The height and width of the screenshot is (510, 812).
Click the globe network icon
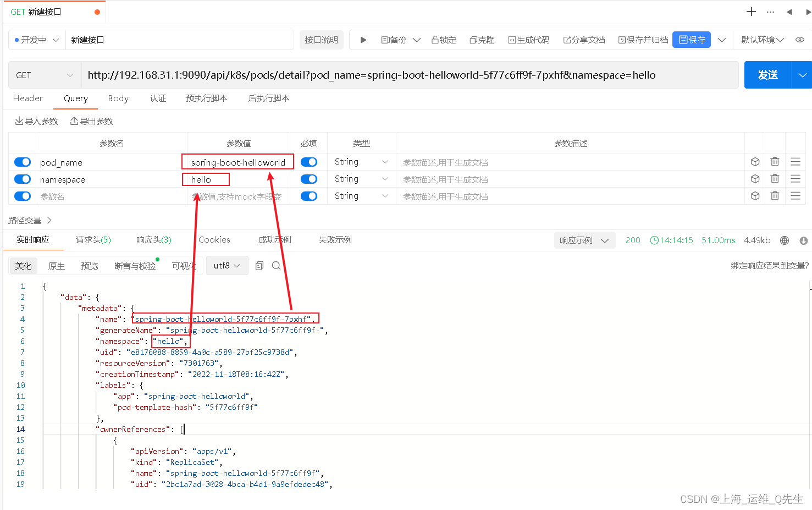point(785,240)
